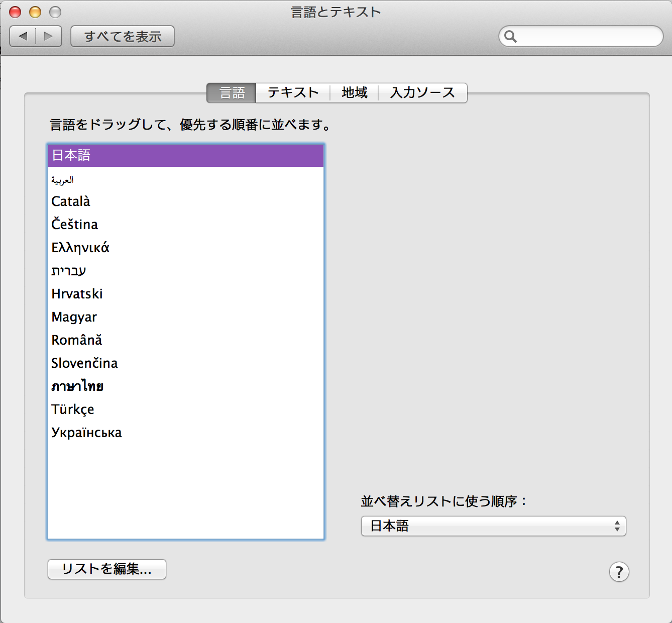Switch to the テキスト tab
Screen dimensions: 672x623
293,92
